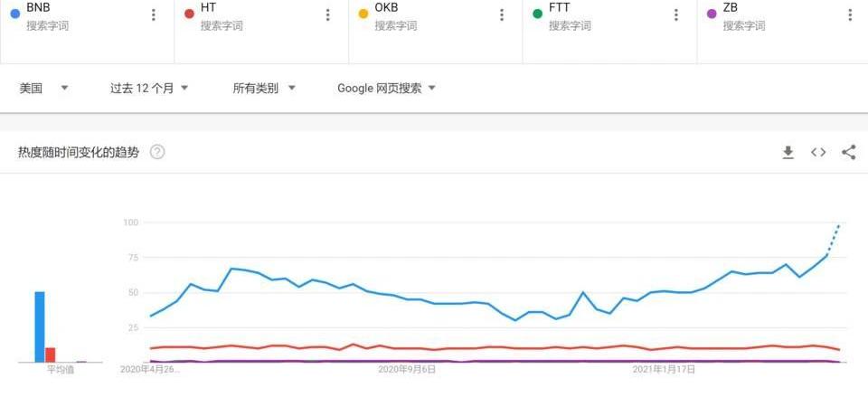Screen dimensions: 868x397
Task: Open the ZB three-dot menu
Action: [850, 14]
